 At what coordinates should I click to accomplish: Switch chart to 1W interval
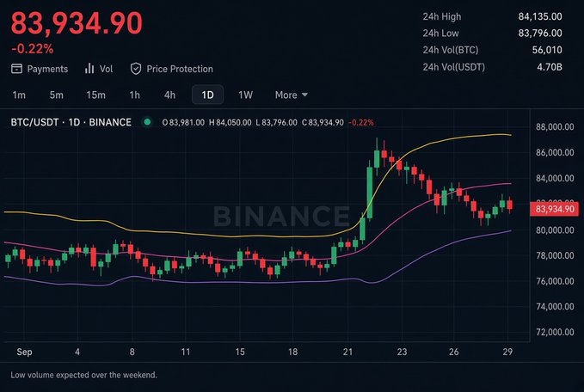pos(245,95)
